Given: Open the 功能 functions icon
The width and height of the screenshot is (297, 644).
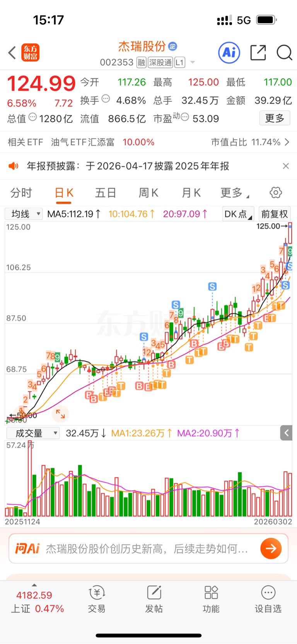Looking at the screenshot, I should point(211,599).
